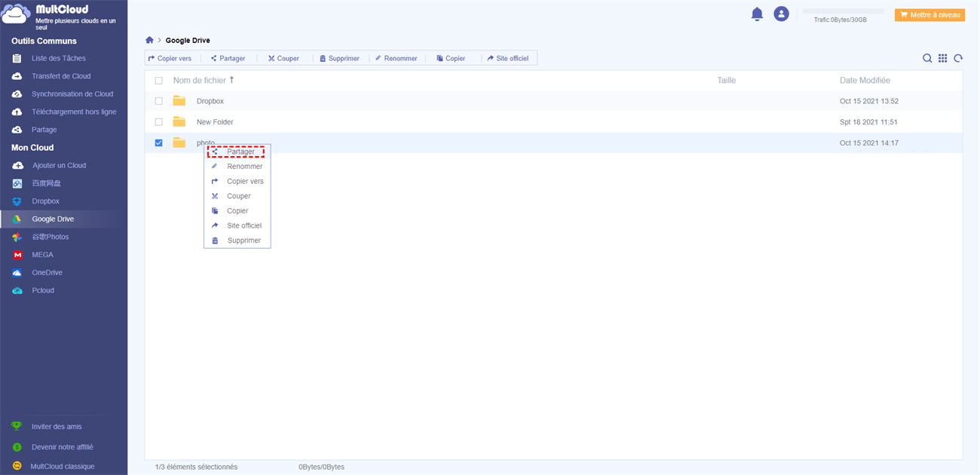Click Copier in toolbar
This screenshot has width=980, height=475.
(451, 58)
